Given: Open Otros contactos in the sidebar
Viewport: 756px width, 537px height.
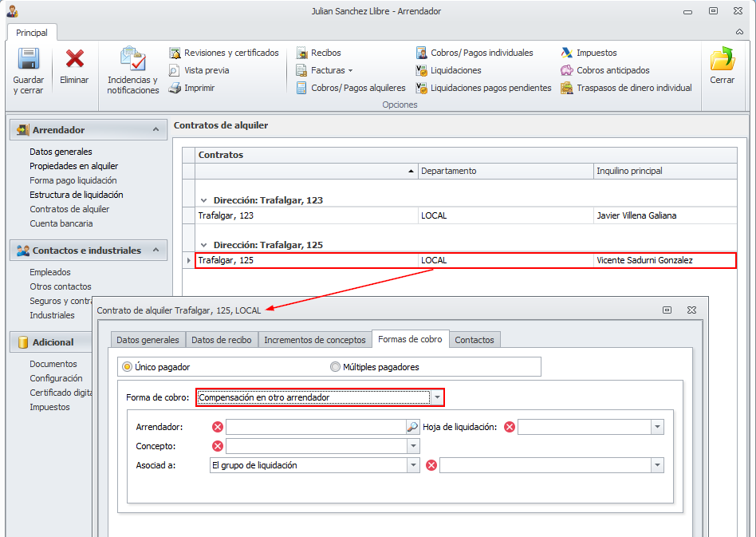Looking at the screenshot, I should [61, 286].
